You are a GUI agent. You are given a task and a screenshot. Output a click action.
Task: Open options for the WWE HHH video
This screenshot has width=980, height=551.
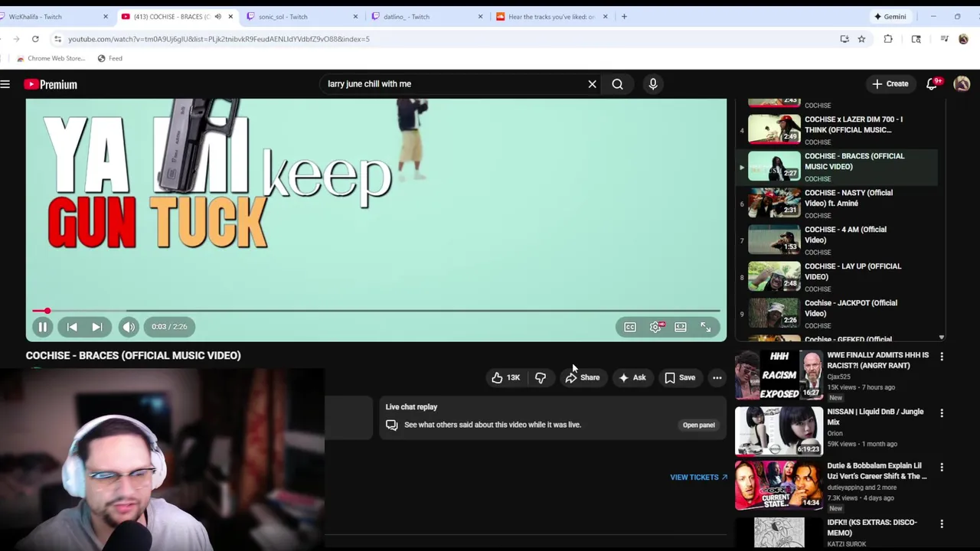942,357
